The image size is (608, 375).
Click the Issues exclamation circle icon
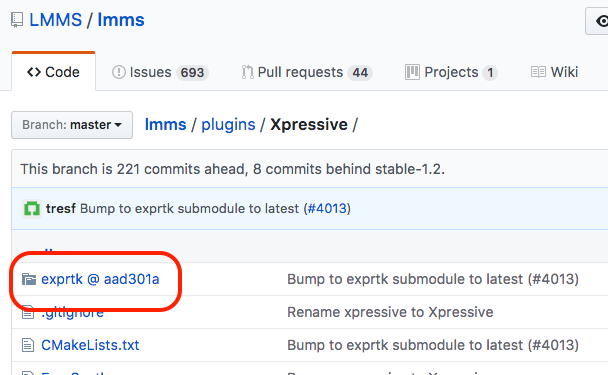pos(119,72)
